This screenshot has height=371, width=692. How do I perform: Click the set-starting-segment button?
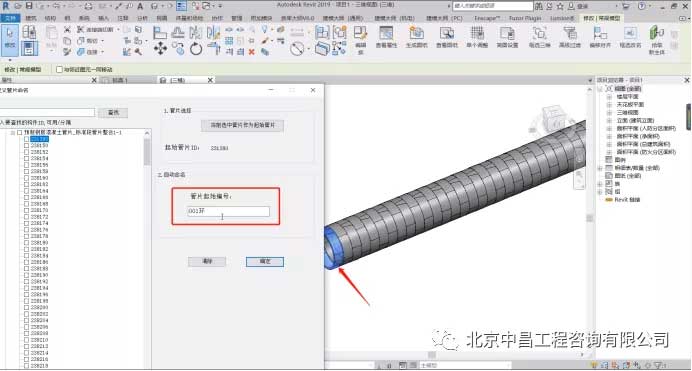pyautogui.click(x=242, y=125)
